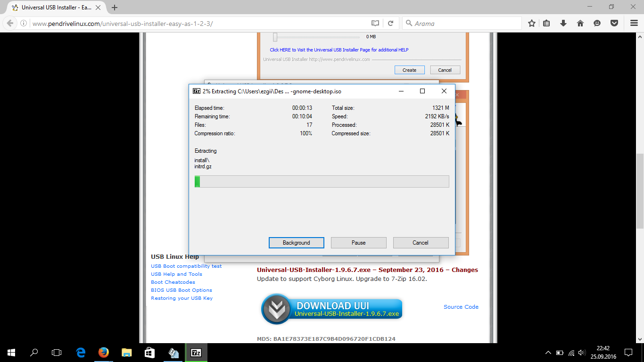Click the 'Compression ratio:' label

coord(215,133)
